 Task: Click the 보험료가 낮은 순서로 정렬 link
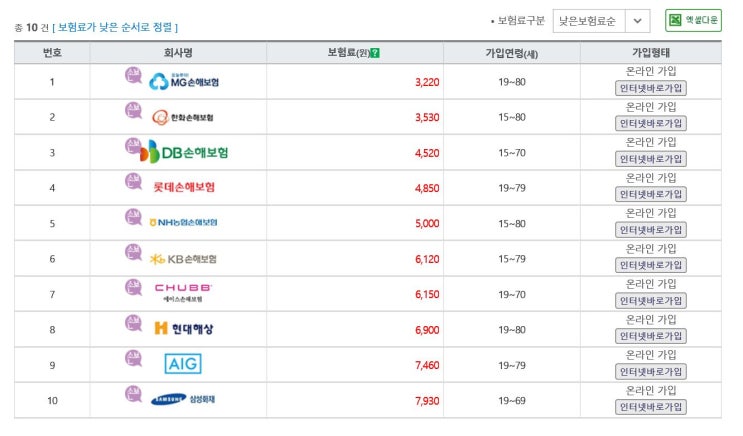click(117, 27)
